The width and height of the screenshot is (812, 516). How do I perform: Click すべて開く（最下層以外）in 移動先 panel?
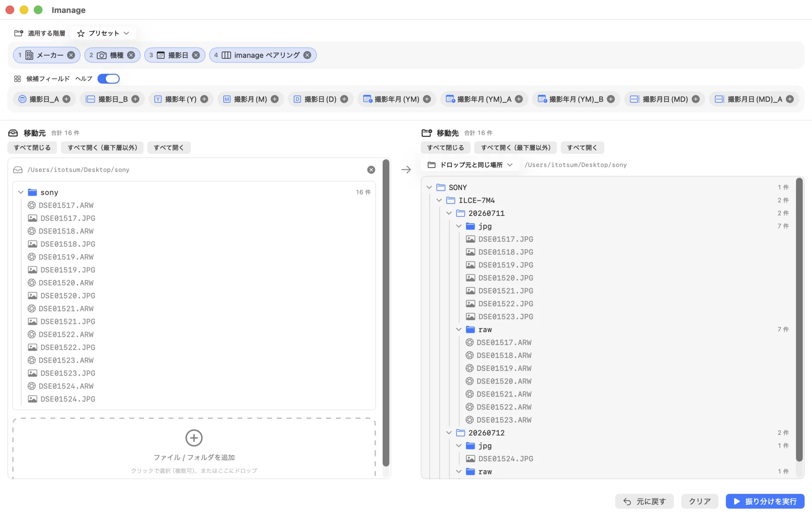(516, 148)
